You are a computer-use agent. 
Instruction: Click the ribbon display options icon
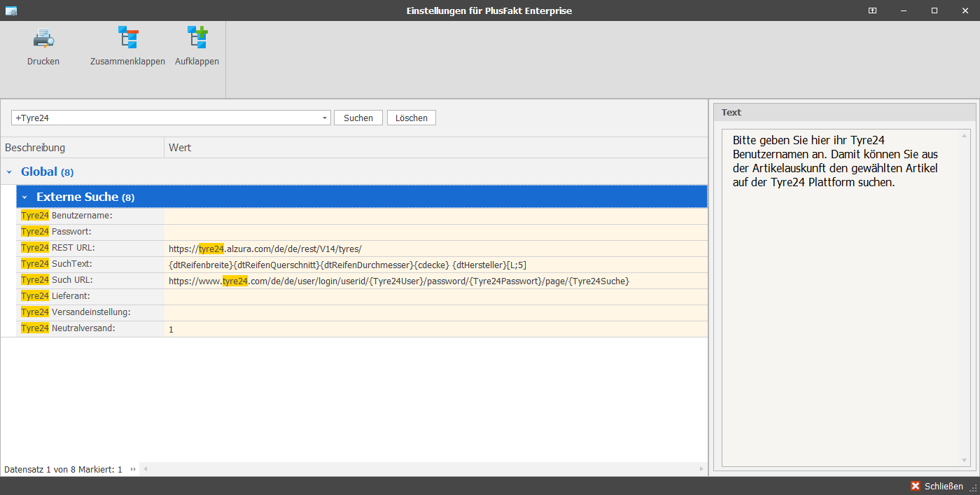(x=872, y=11)
